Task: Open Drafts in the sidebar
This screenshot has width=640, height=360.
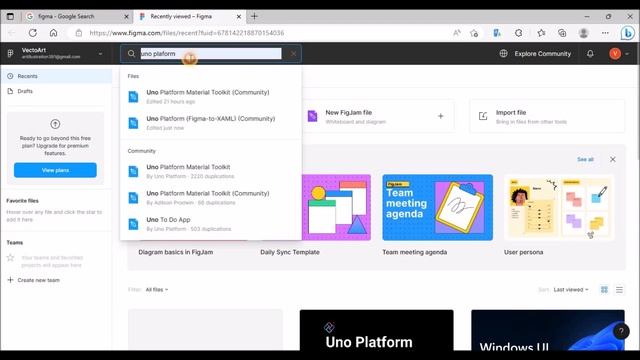Action: [56, 91]
